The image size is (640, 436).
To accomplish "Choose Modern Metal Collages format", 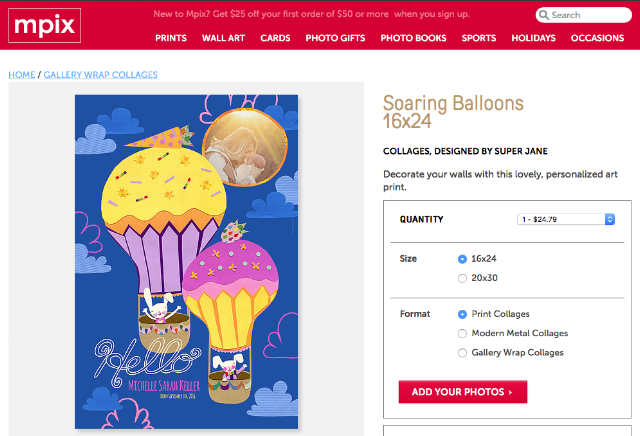I will pos(462,334).
